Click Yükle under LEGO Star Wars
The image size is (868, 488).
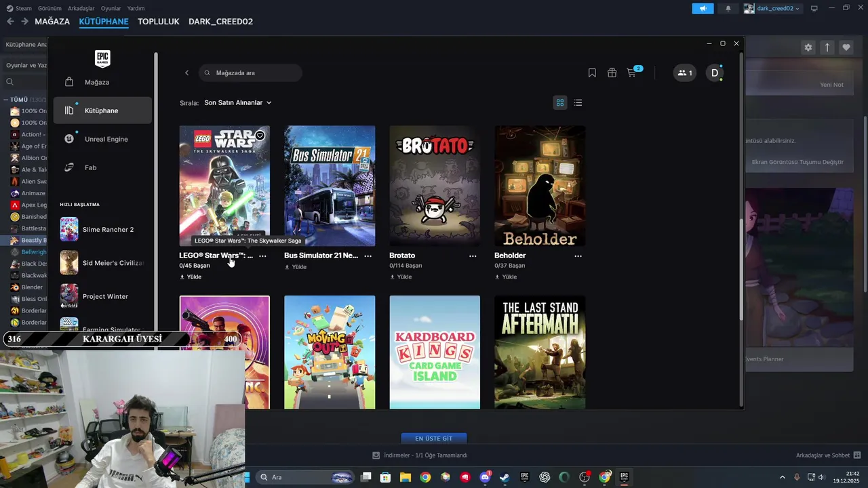pyautogui.click(x=191, y=277)
